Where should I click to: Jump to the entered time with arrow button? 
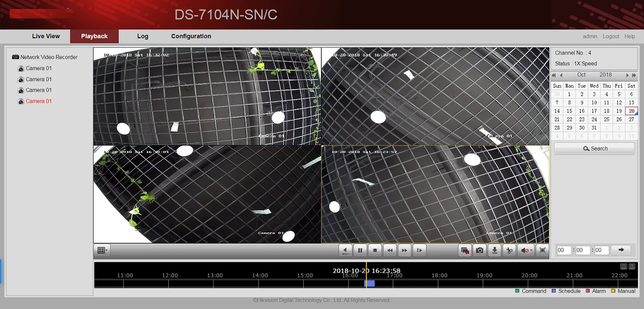pyautogui.click(x=621, y=250)
